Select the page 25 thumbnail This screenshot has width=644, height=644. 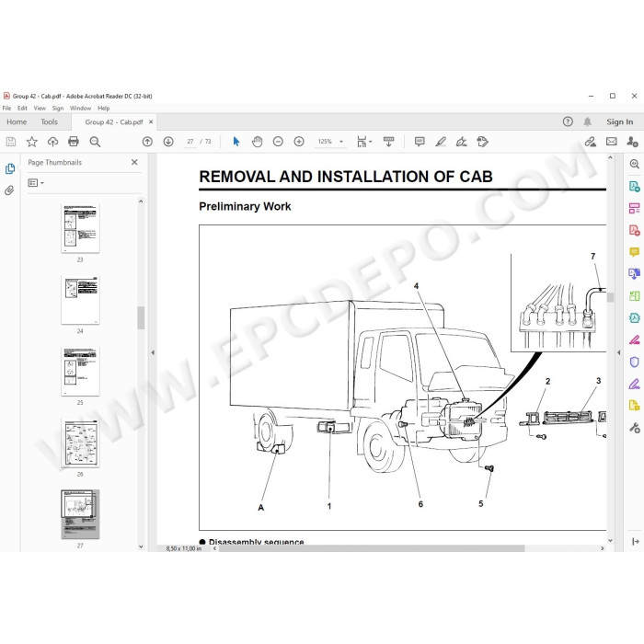80,372
